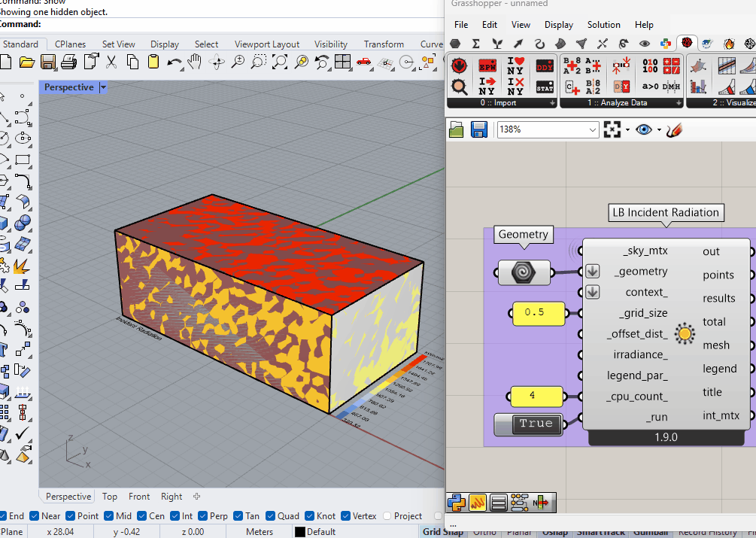Open the 138% zoom level dropdown
The height and width of the screenshot is (538, 756).
[592, 129]
